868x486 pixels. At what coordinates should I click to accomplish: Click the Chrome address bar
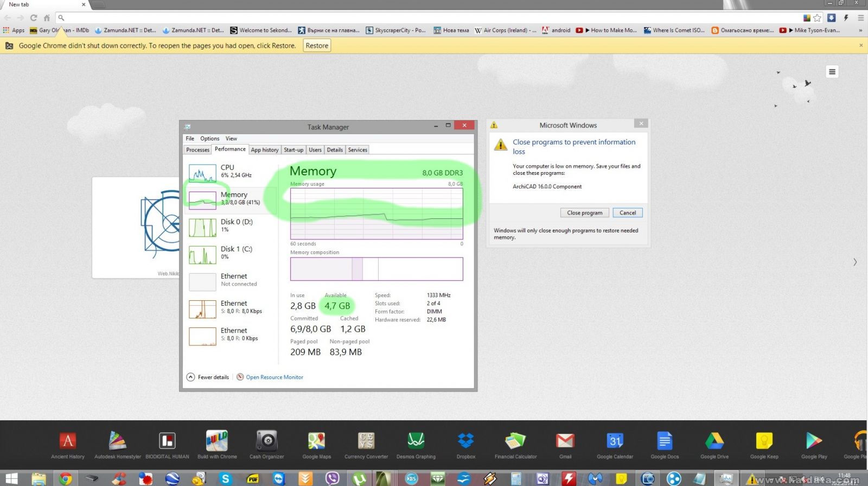(429, 18)
